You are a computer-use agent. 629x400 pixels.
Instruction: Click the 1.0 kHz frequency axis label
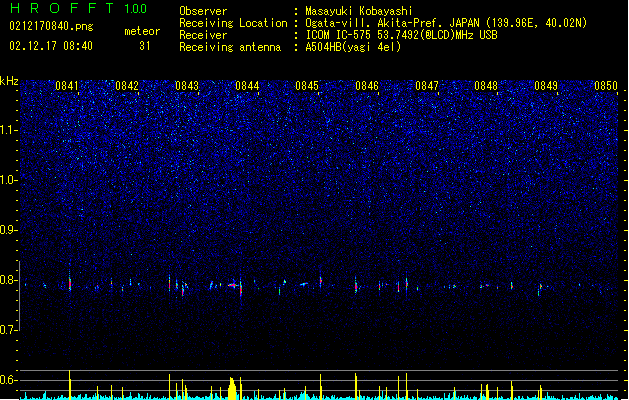[x=9, y=180]
